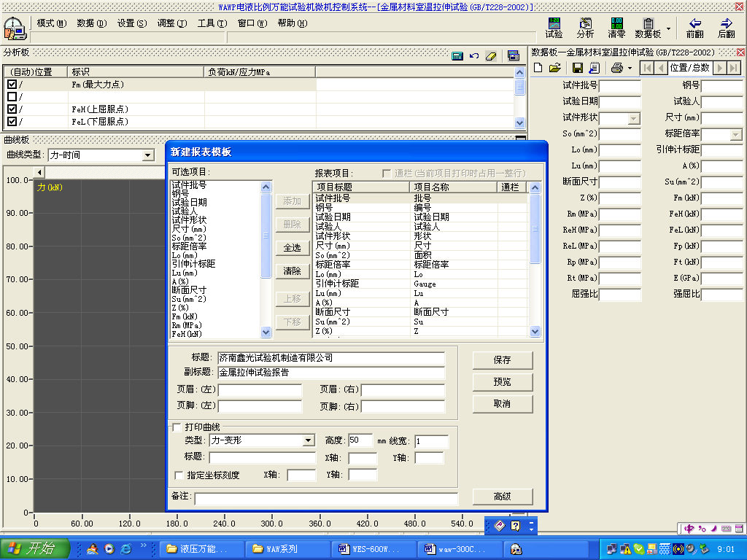Open file icon in data board toolbar
Screen dimensions: 747x560
click(554, 68)
